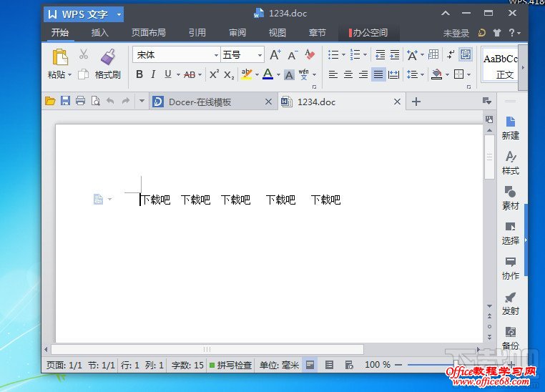Click the Format Painter brush icon
The width and height of the screenshot is (545, 392).
pos(108,57)
